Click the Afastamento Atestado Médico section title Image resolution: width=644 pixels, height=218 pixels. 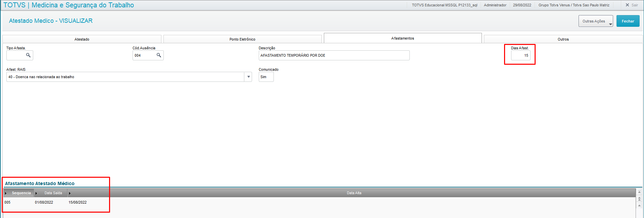(40, 183)
